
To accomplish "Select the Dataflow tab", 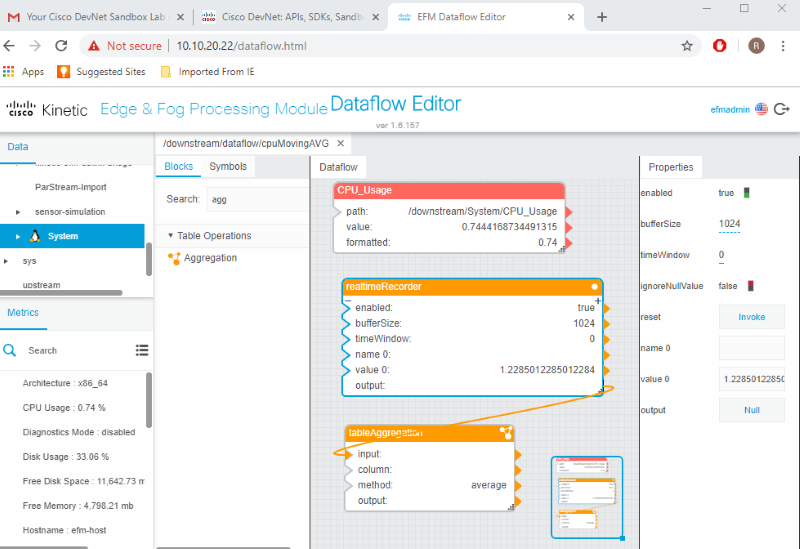I will [338, 167].
